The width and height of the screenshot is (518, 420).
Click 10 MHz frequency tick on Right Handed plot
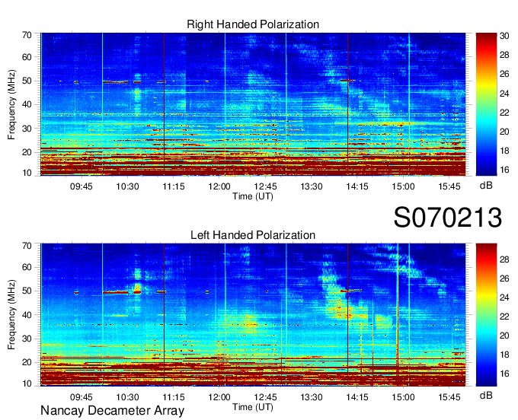pyautogui.click(x=27, y=173)
